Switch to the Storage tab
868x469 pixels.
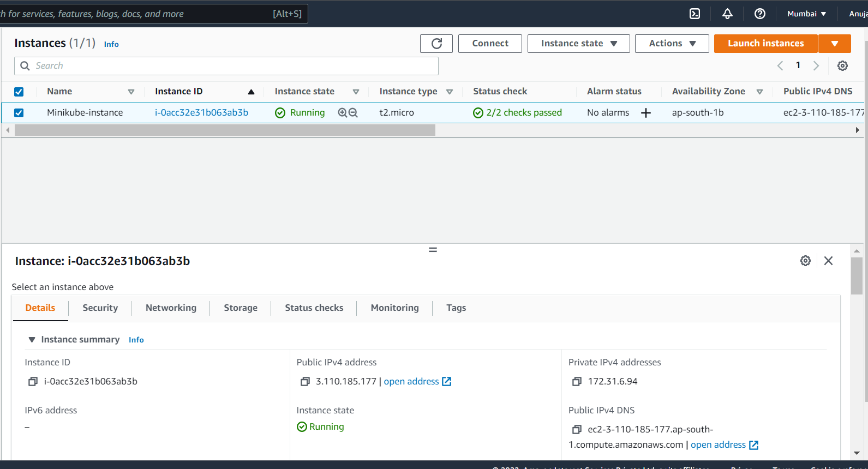pos(241,308)
